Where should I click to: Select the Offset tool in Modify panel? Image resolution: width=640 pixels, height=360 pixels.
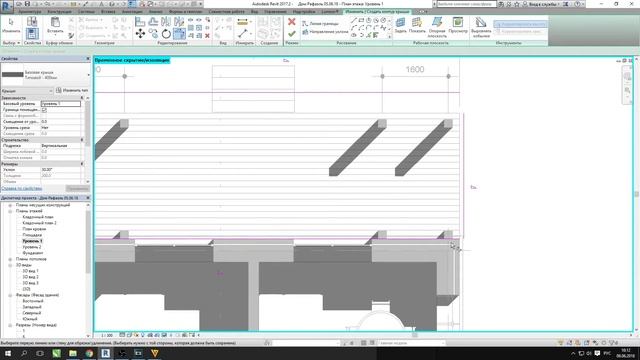pos(153,21)
